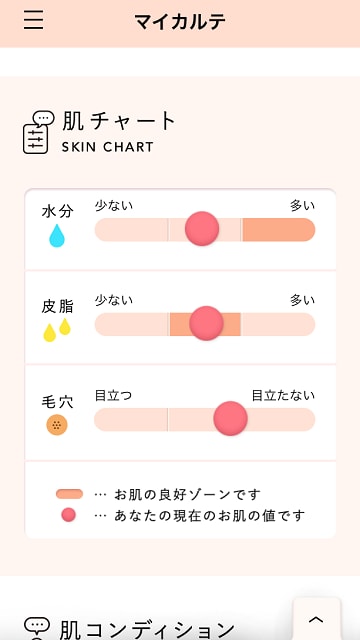
Task: Click the orange good zone on moisture bar
Action: click(279, 229)
